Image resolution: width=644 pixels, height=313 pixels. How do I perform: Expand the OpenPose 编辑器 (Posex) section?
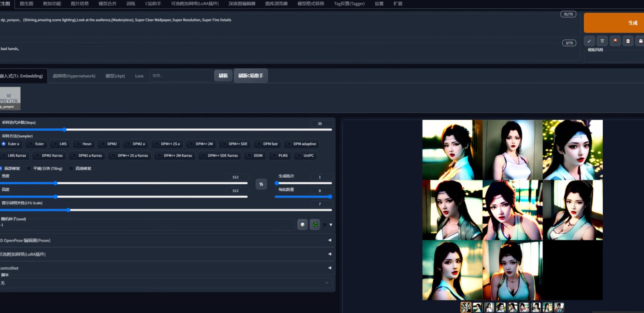[167, 240]
